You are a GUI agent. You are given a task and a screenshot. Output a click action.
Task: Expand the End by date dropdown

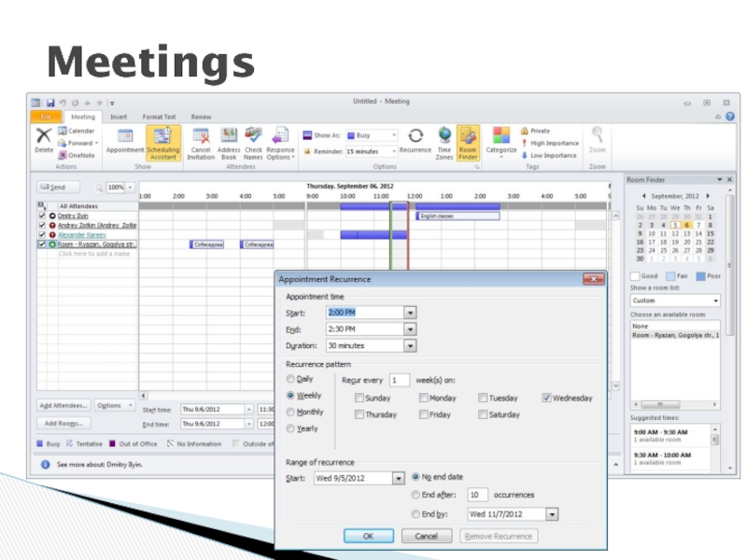tap(552, 514)
